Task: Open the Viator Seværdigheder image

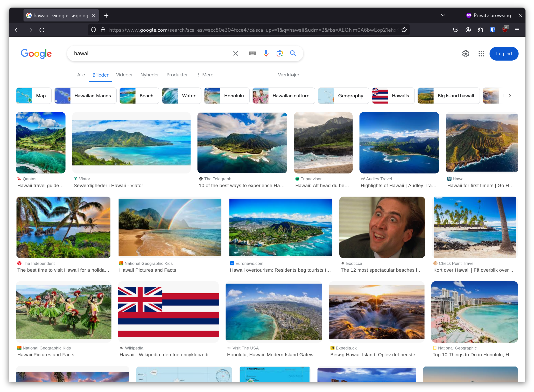Action: pos(131,143)
